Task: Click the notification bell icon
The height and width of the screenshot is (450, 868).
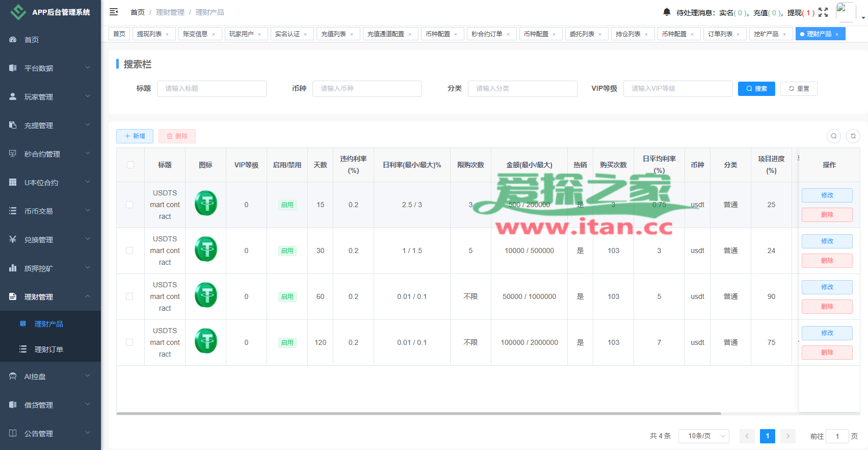Action: click(667, 12)
